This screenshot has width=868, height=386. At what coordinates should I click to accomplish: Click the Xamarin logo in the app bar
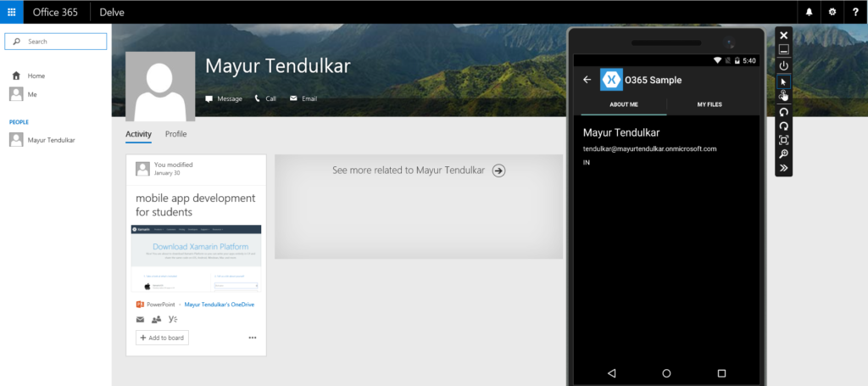click(612, 80)
